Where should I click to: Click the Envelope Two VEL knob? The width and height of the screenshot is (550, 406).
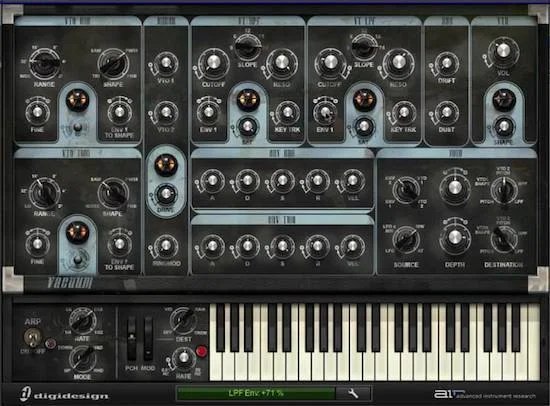(x=353, y=246)
